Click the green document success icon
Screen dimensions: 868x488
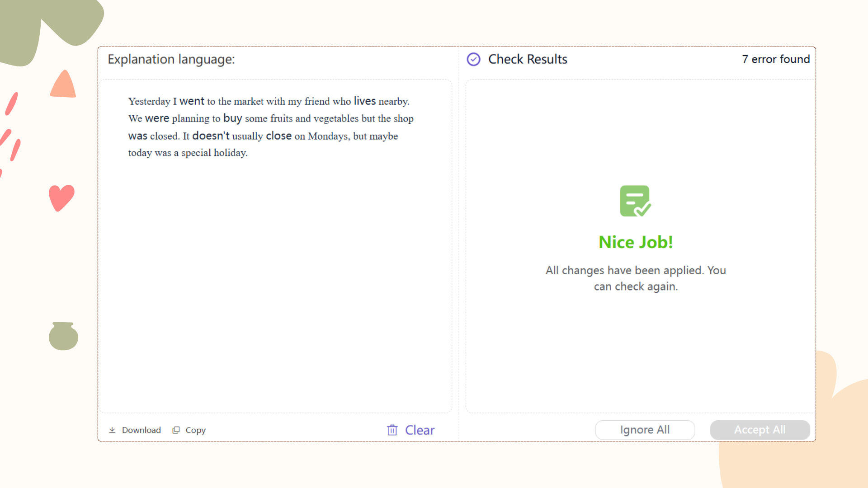(x=635, y=201)
